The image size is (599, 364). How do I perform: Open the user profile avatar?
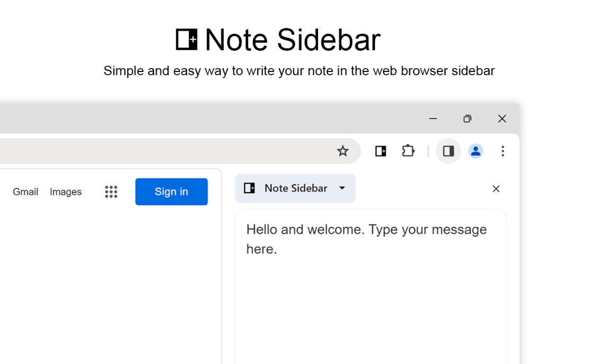point(476,151)
